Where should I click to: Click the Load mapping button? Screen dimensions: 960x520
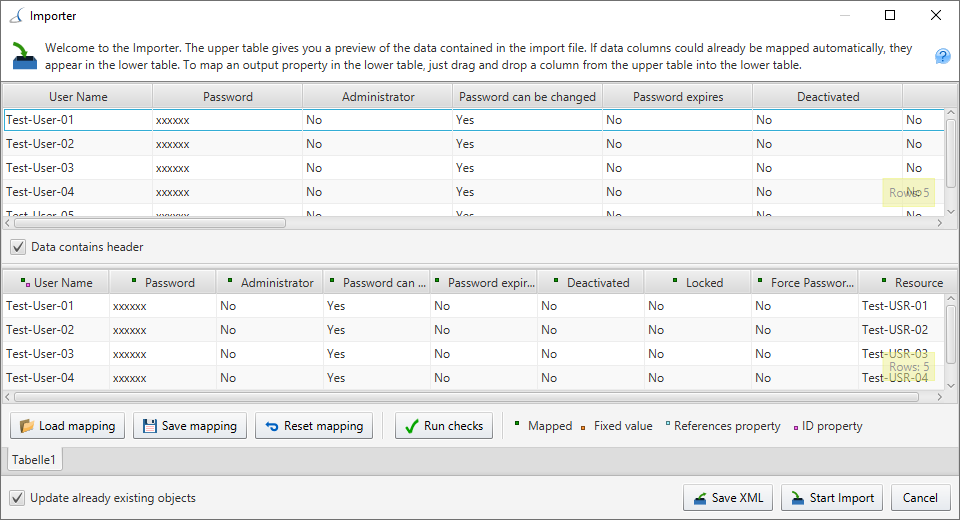tap(67, 426)
